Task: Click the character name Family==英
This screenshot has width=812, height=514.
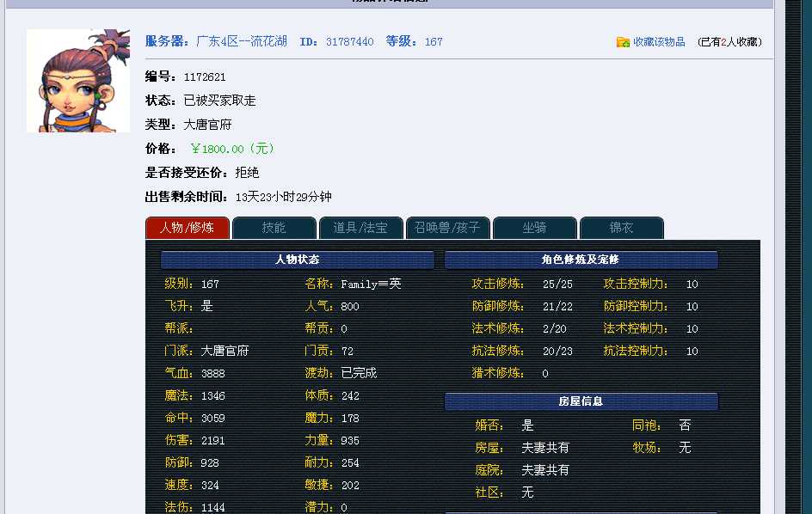Action: click(371, 285)
